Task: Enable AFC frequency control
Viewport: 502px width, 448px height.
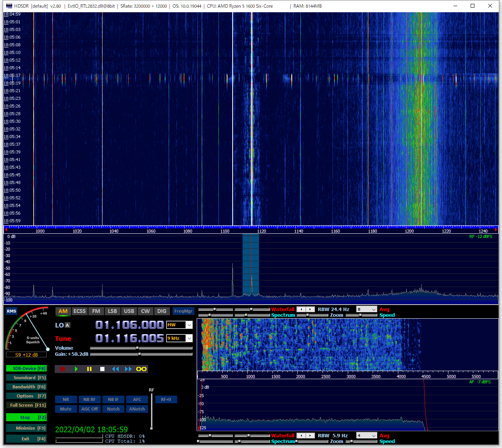Action: [x=137, y=399]
